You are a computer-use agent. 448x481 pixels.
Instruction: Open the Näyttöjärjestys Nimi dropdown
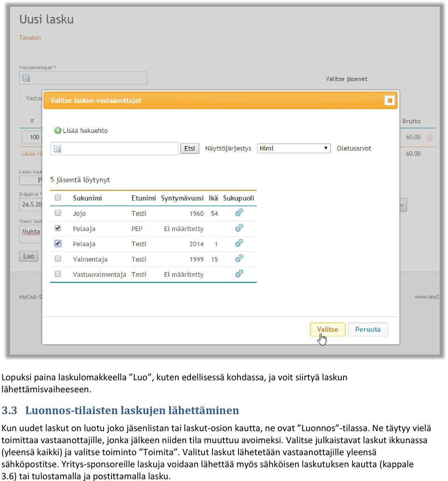tap(294, 148)
